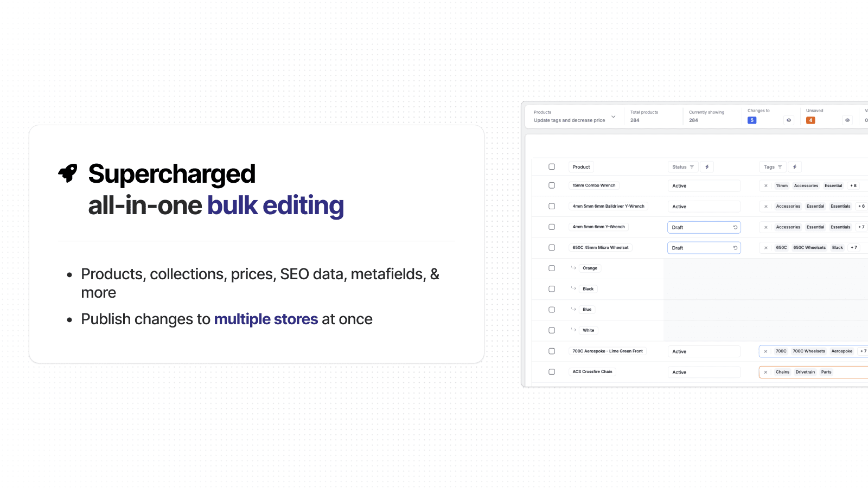Toggle the eye icon next to Changes to counter
The image size is (868, 488).
[x=788, y=120]
